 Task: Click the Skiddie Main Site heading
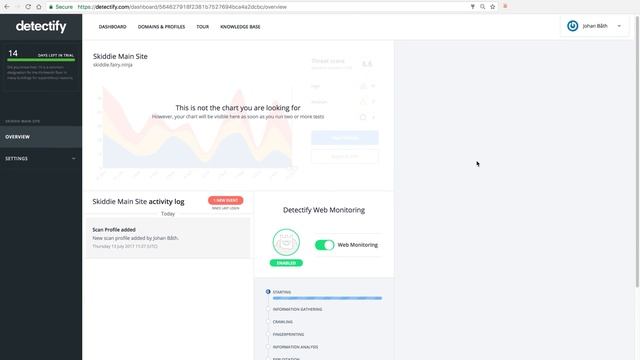120,56
